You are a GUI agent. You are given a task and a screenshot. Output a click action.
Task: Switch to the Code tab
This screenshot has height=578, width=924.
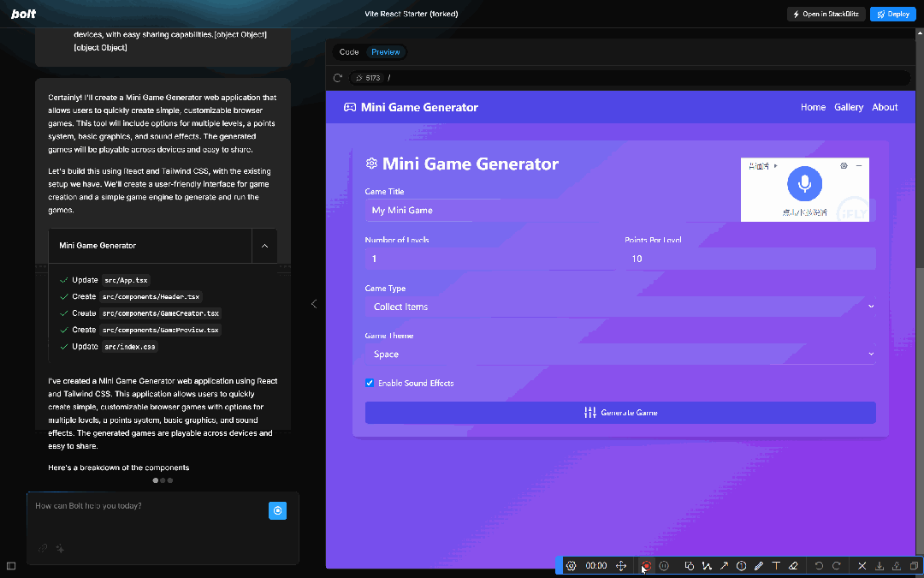[349, 52]
